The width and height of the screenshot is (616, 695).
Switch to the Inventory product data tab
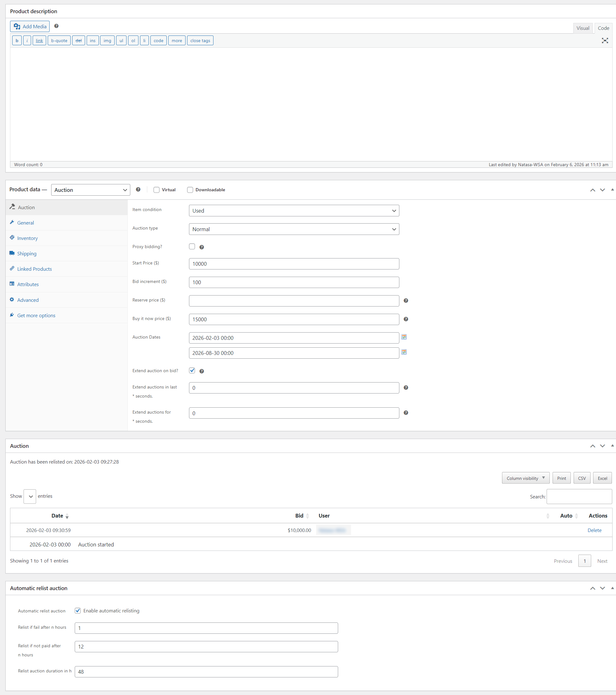(x=27, y=238)
